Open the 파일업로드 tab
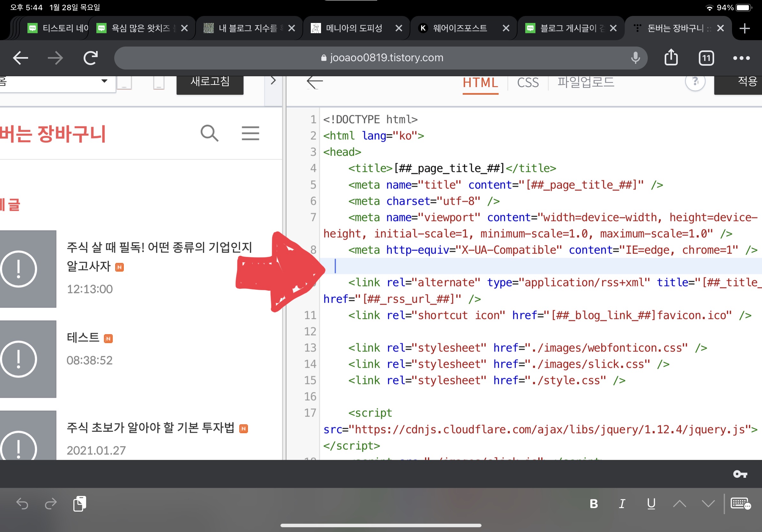Image resolution: width=762 pixels, height=532 pixels. pyautogui.click(x=586, y=82)
